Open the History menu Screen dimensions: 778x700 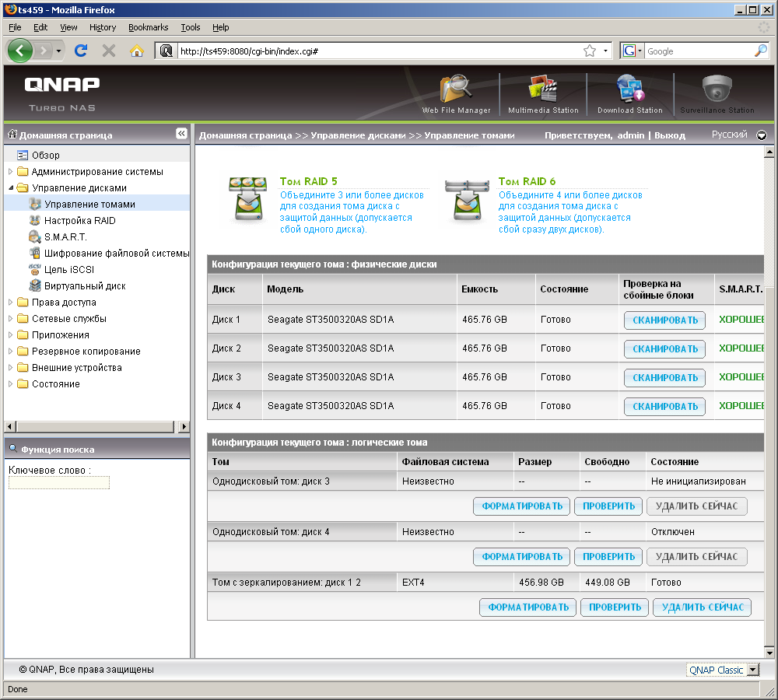point(103,27)
